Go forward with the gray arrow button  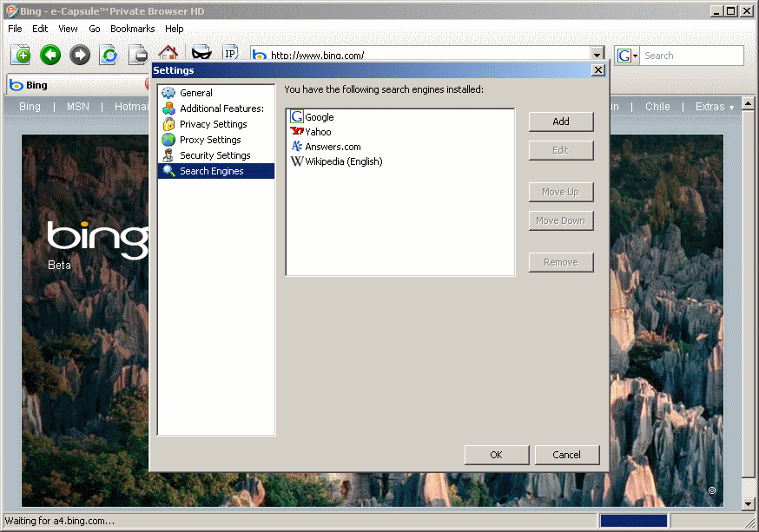coord(80,56)
